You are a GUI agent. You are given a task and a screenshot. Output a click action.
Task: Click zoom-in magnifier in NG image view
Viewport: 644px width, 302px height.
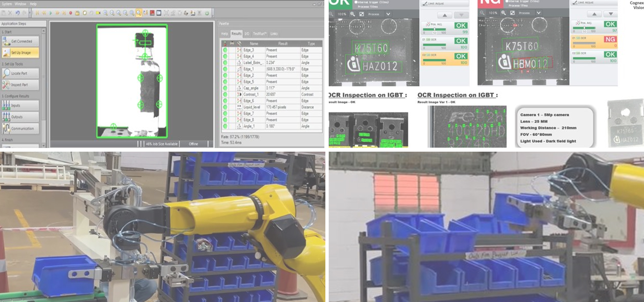[x=503, y=13]
